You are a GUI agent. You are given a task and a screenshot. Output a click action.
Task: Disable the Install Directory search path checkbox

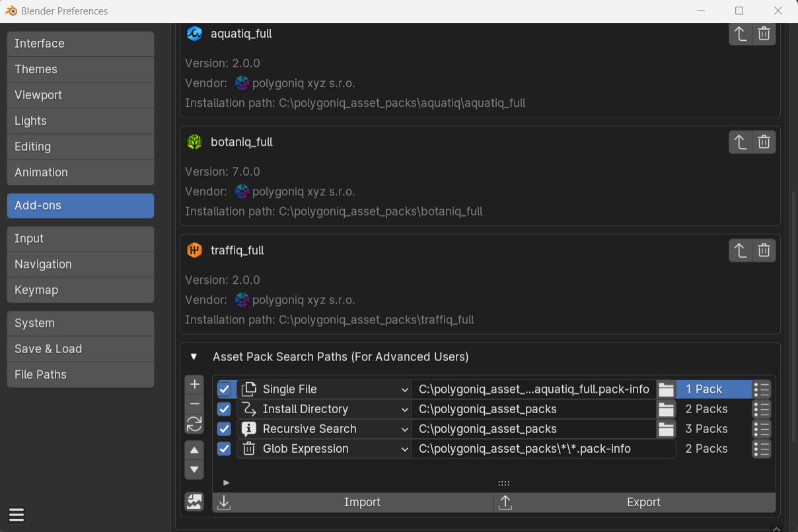(225, 409)
